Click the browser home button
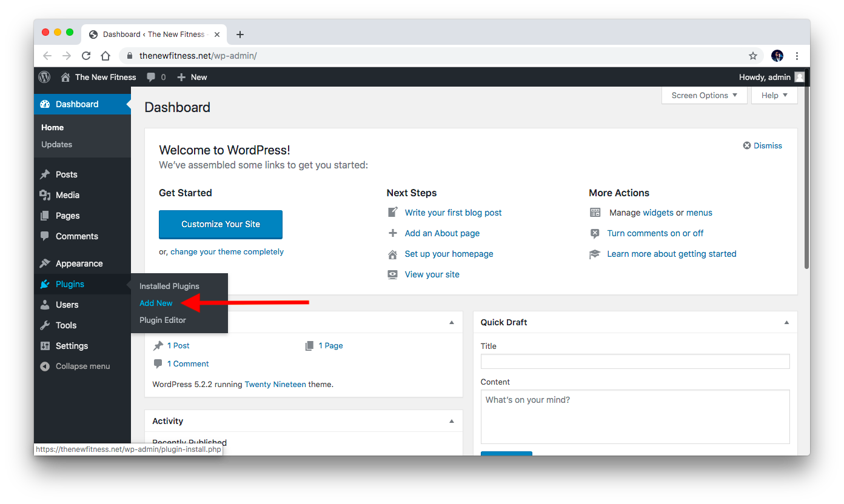The image size is (844, 504). [105, 56]
